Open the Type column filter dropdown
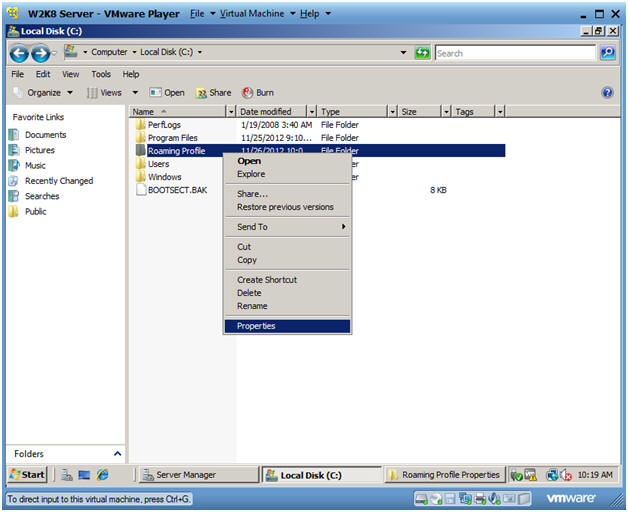The image size is (628, 512). 393,111
